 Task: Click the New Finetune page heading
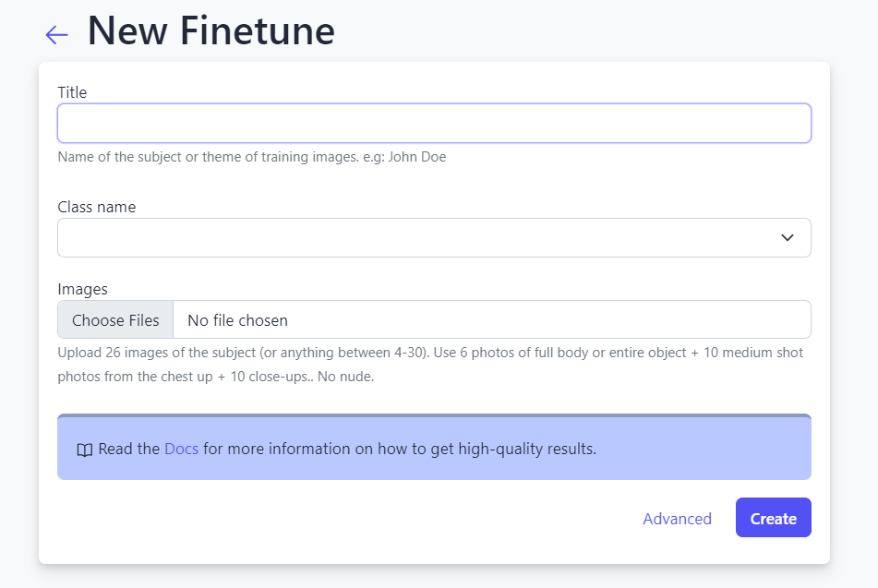[x=210, y=31]
